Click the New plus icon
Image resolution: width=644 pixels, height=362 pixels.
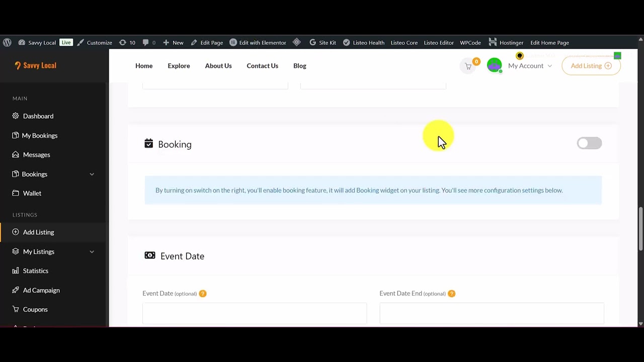pyautogui.click(x=166, y=43)
